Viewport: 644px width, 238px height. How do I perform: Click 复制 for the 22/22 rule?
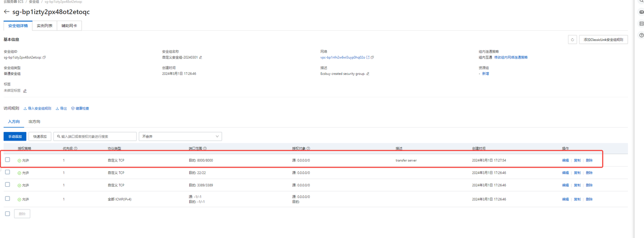click(577, 173)
